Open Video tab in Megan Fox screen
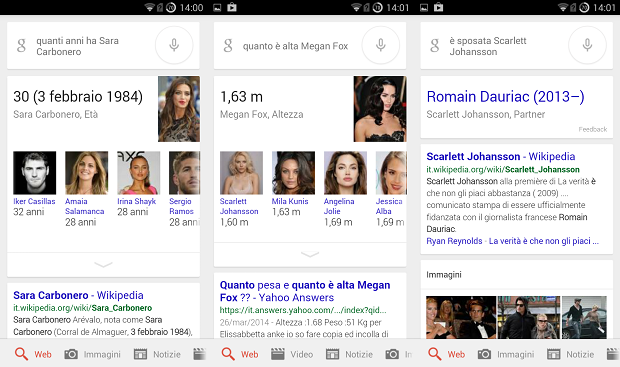Image resolution: width=620 pixels, height=367 pixels. [292, 354]
